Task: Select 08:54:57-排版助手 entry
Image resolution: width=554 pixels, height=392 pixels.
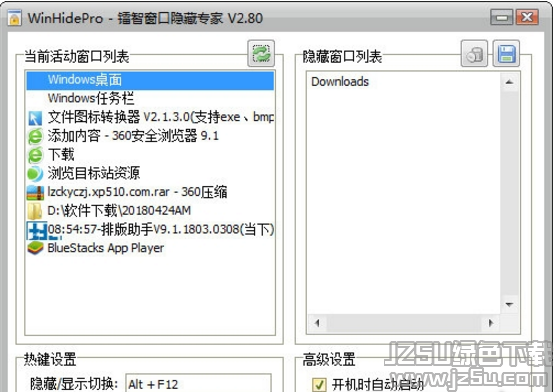Action: tap(150, 230)
